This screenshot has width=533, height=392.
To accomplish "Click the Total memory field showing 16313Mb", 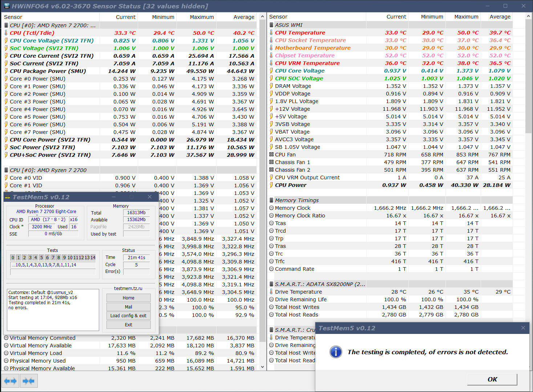I will (136, 213).
